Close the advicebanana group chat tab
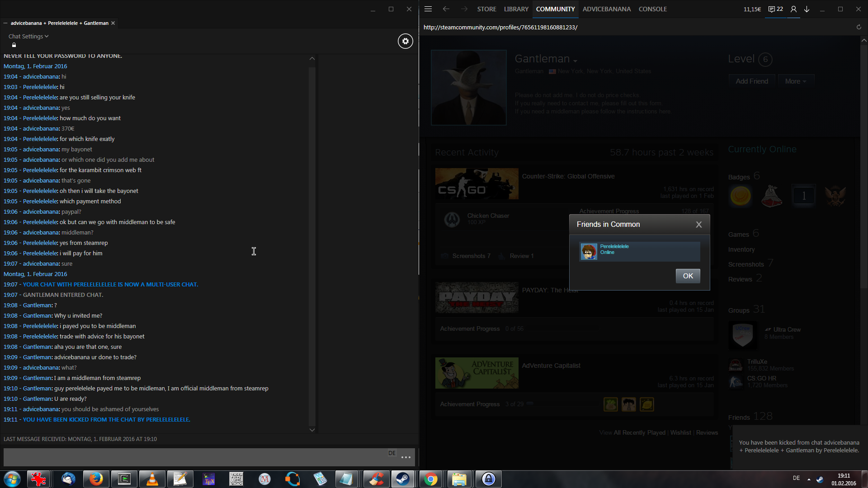Viewport: 868px width, 488px height. tap(113, 23)
